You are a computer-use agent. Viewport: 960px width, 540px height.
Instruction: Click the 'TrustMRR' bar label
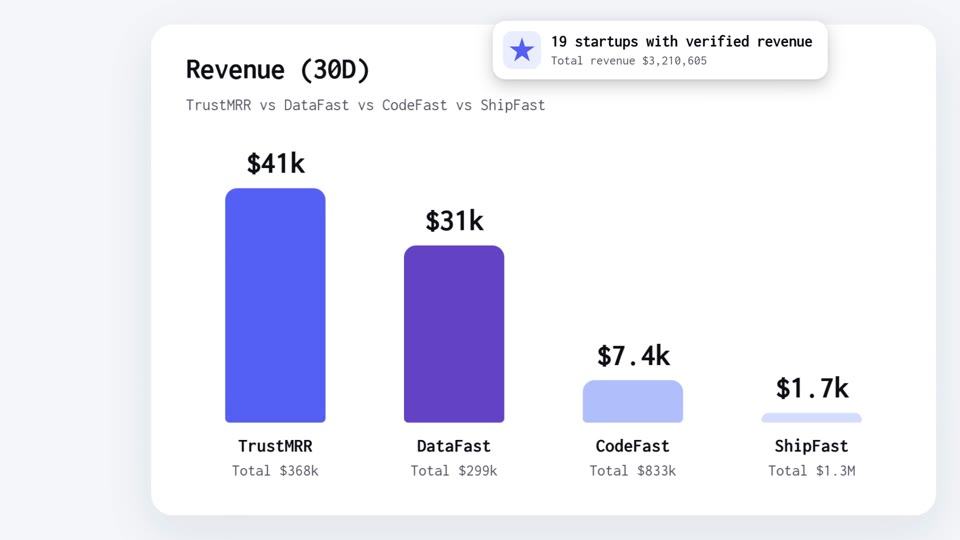coord(275,446)
